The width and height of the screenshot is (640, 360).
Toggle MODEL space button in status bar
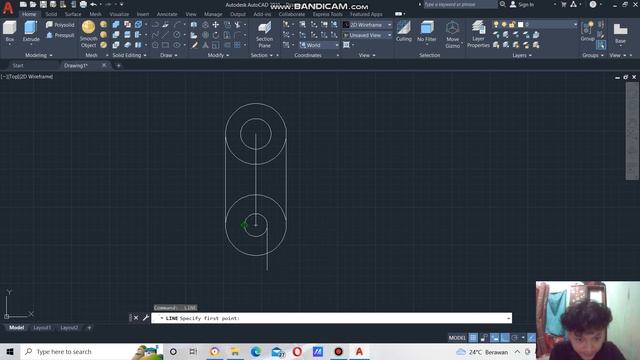(x=457, y=338)
